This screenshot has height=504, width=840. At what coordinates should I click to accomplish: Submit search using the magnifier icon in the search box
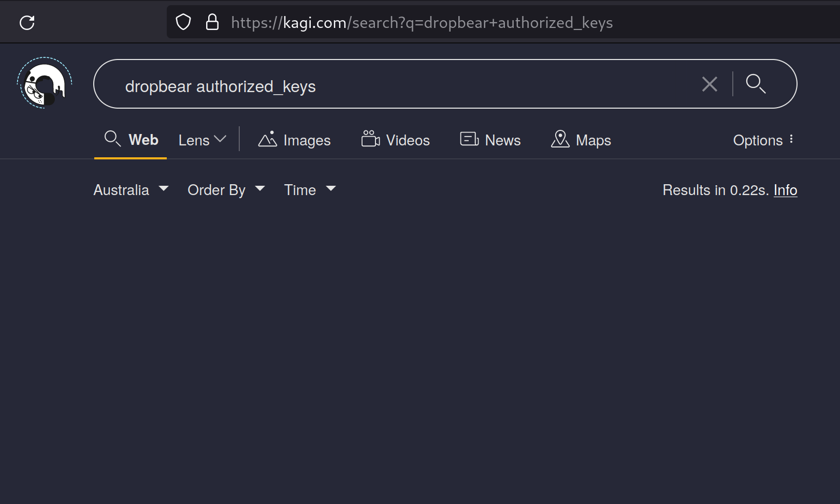756,84
